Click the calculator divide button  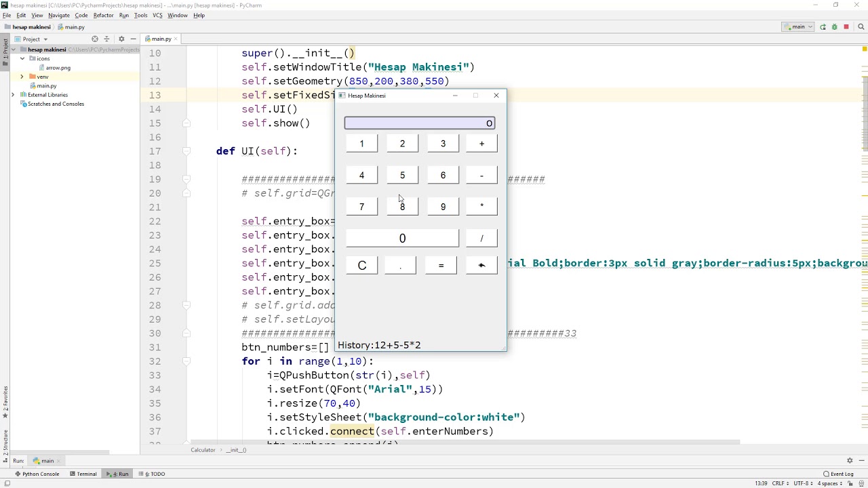pyautogui.click(x=481, y=238)
